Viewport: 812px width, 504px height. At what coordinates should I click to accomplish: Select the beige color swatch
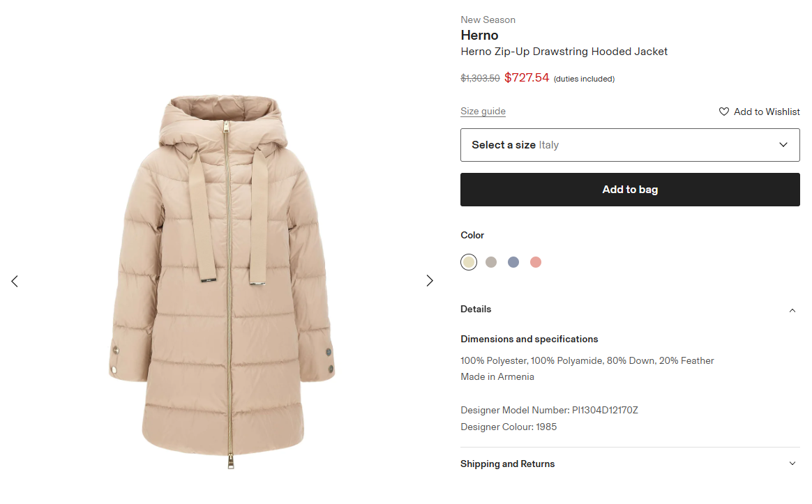[469, 262]
